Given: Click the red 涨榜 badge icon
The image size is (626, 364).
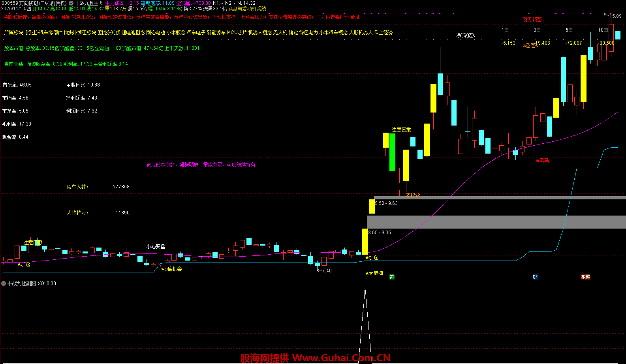Looking at the screenshot, I should pos(585,277).
